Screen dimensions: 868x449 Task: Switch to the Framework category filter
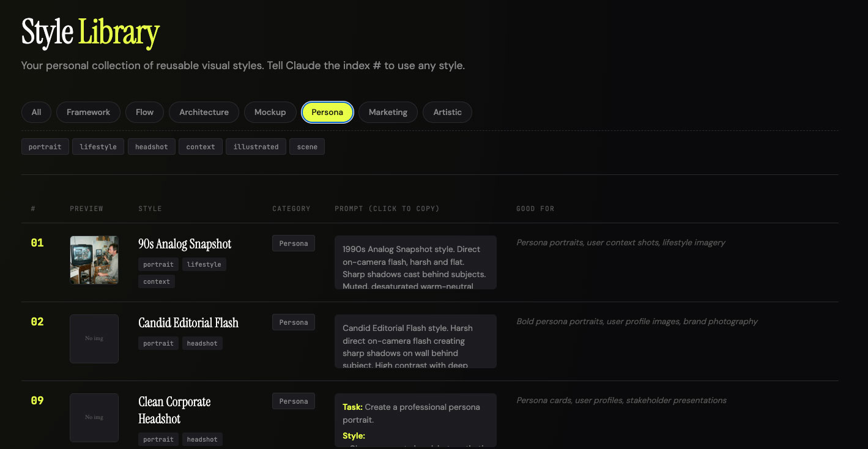coord(88,112)
